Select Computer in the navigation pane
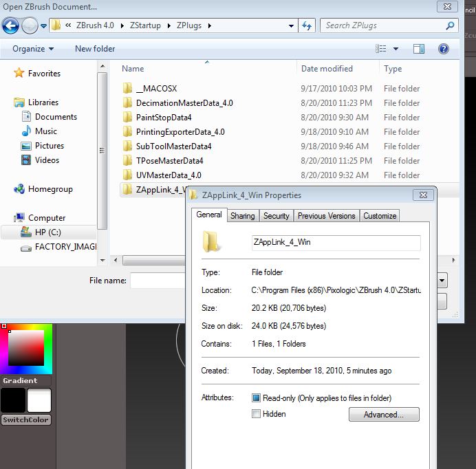476x469 pixels. tap(39, 218)
